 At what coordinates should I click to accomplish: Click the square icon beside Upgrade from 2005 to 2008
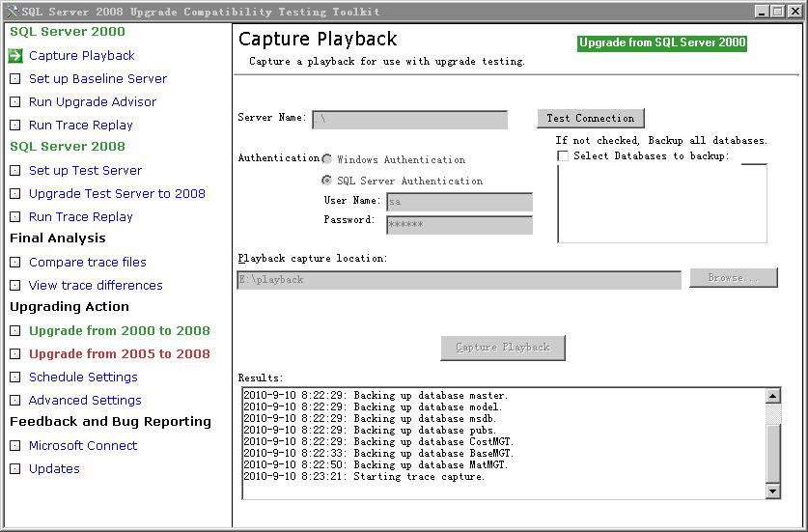[15, 354]
